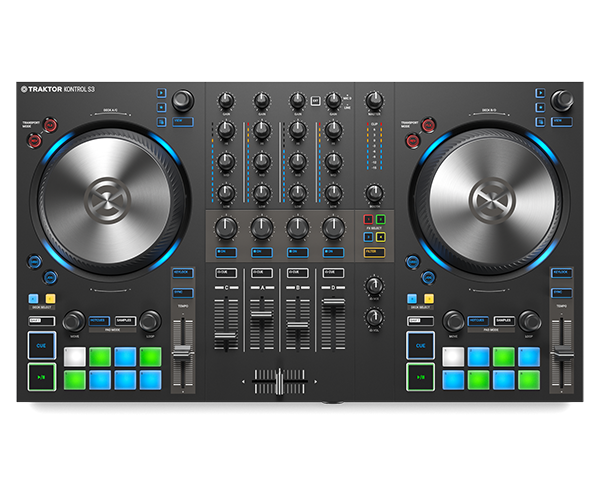Toggle fourth channel FX ON button

[333, 252]
